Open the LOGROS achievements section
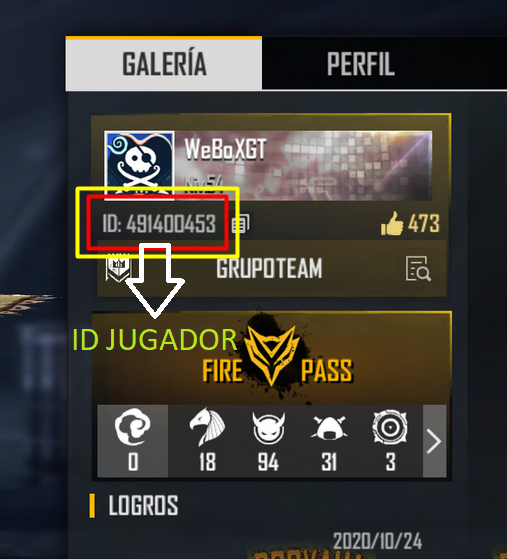This screenshot has width=507, height=559. click(143, 505)
